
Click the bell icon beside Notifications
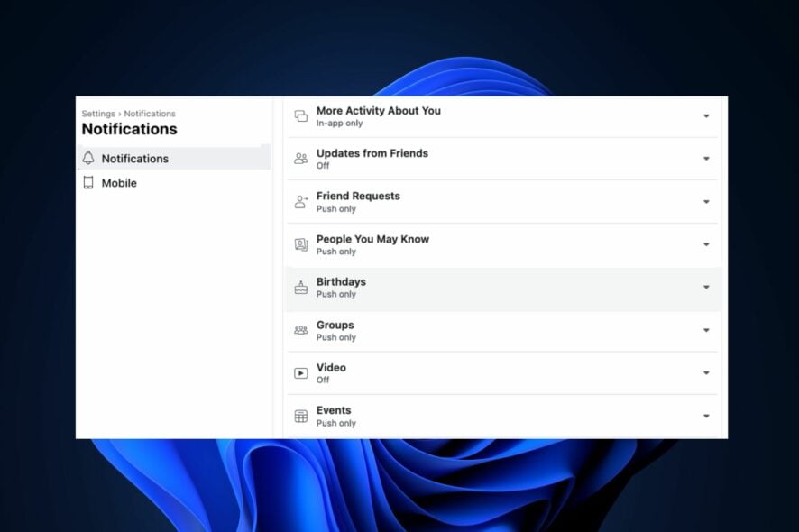88,158
